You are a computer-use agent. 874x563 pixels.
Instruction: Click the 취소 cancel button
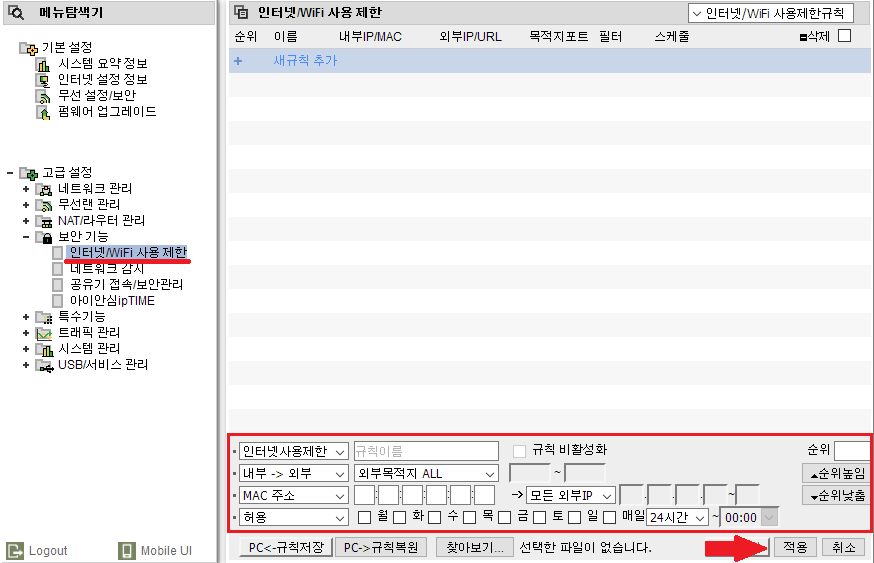tap(843, 547)
